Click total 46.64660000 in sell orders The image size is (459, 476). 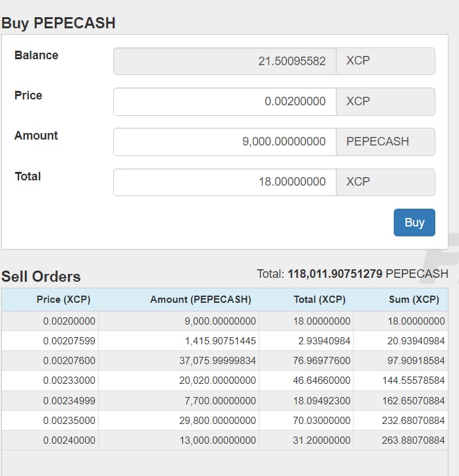coord(322,381)
